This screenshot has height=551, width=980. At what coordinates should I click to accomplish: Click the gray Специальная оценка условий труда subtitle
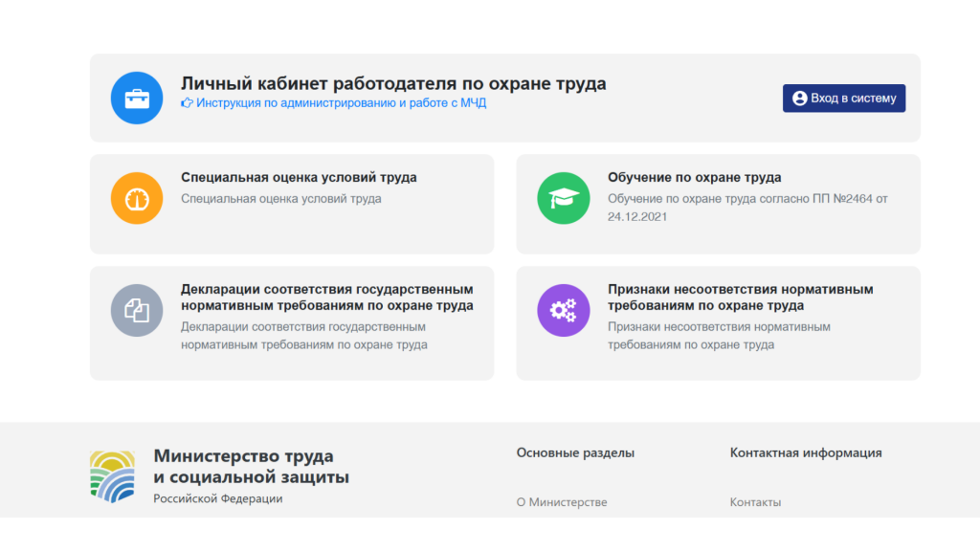pos(281,199)
